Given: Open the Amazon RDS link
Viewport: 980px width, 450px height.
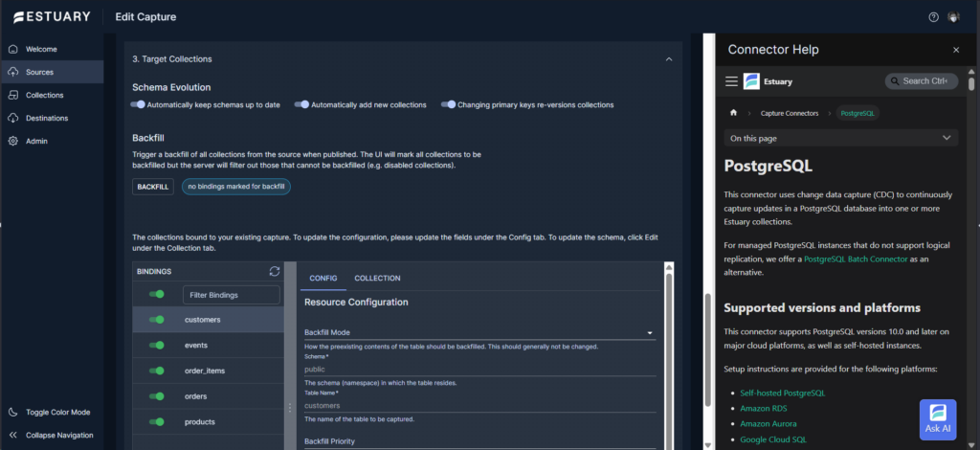Looking at the screenshot, I should 763,408.
